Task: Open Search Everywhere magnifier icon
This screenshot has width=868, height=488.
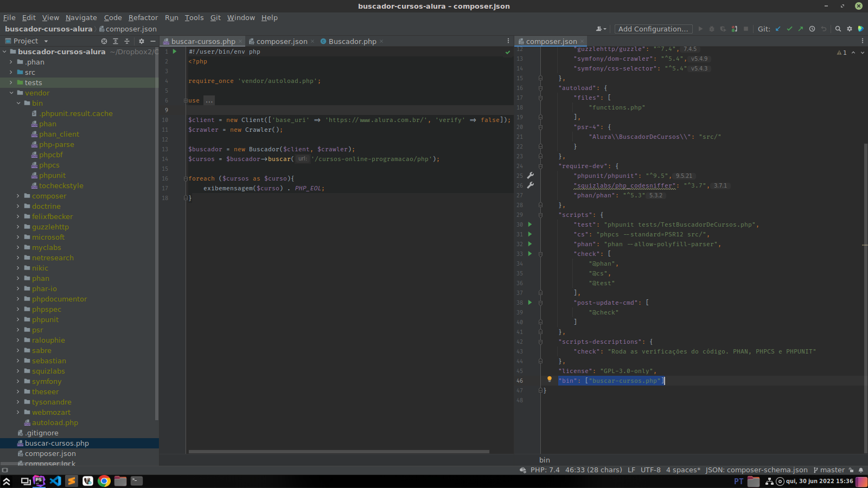Action: [838, 29]
